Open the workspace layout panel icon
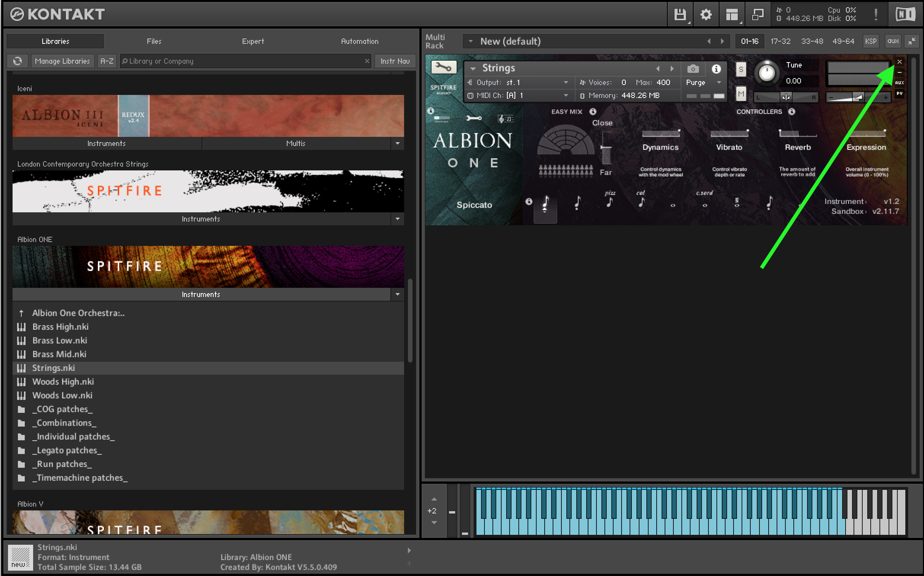The image size is (924, 576). [732, 14]
